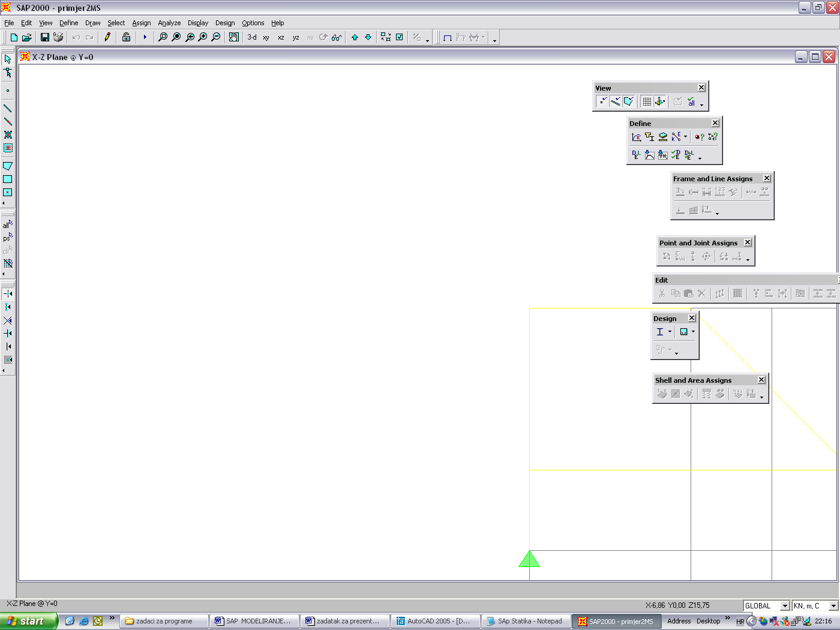Click show all 'all' icon in View toolbar
Screen dimensions: 840x630
click(x=692, y=101)
